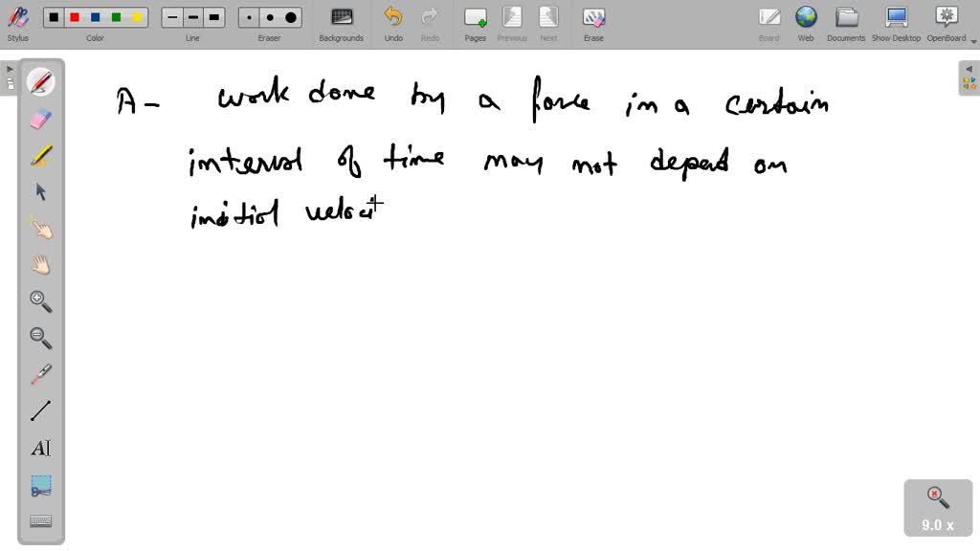Image resolution: width=980 pixels, height=551 pixels.
Task: Open the Backgrounds chooser
Action: (341, 22)
